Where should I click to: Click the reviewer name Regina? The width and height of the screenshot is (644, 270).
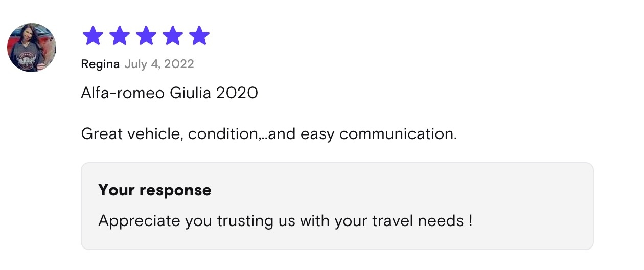click(100, 64)
